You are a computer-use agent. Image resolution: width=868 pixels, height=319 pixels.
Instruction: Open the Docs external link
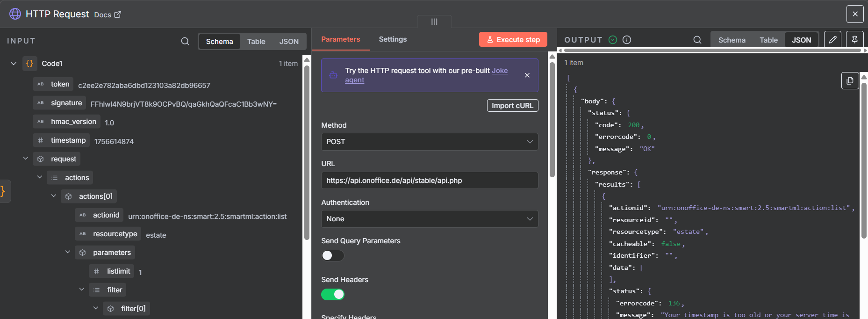pos(108,14)
